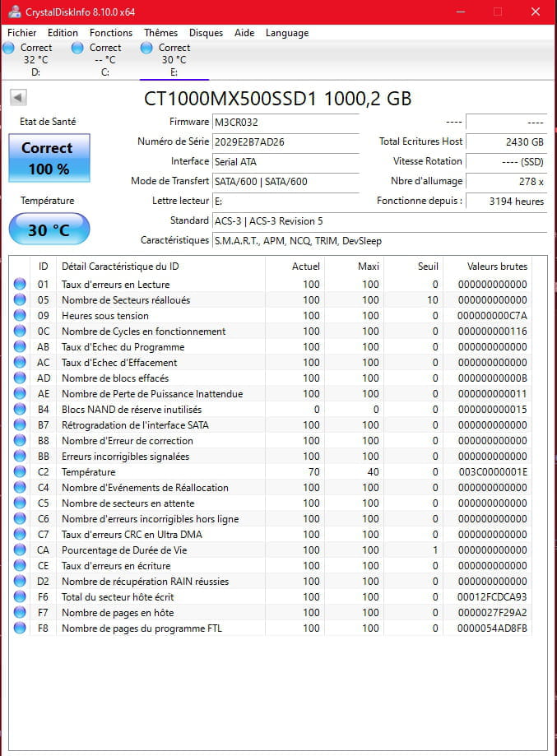Viewport: 557px width, 756px height.
Task: Select the row Nombre de pages du programme FTL
Action: coord(271,628)
